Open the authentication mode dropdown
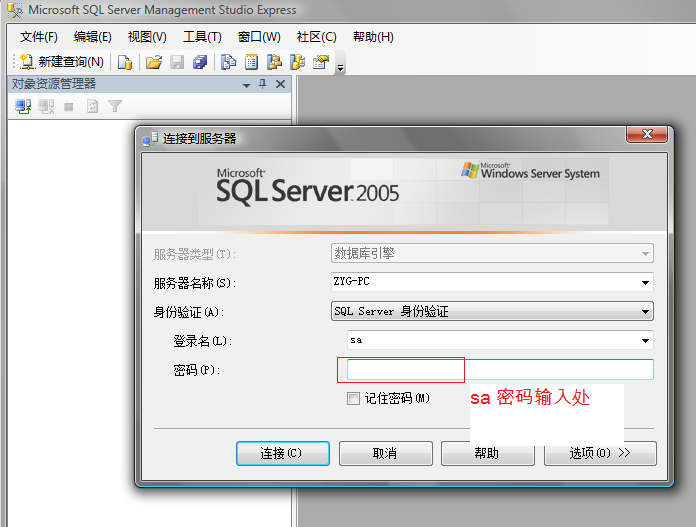This screenshot has width=696, height=527. click(492, 311)
